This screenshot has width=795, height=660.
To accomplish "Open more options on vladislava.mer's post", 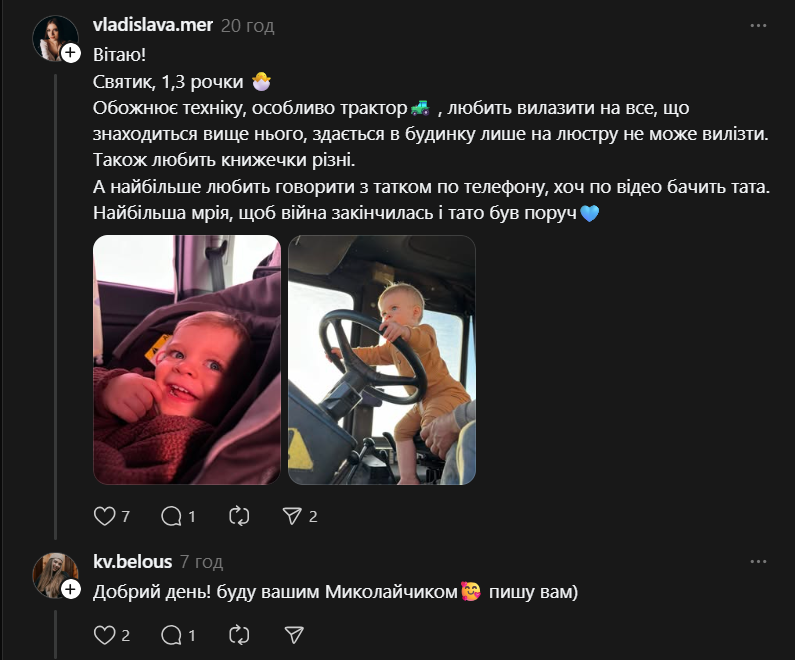I will point(758,25).
